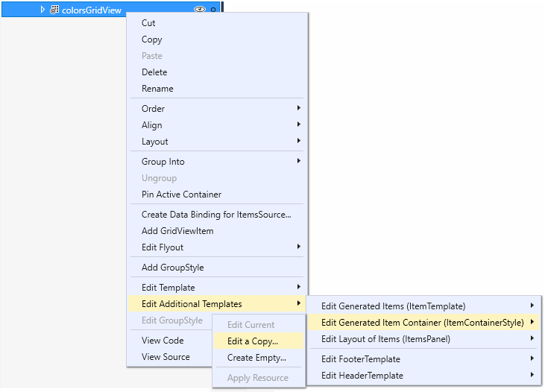Open Edit Generated Items (ItemTemplate) submenu
This screenshot has width=545, height=392.
424,306
